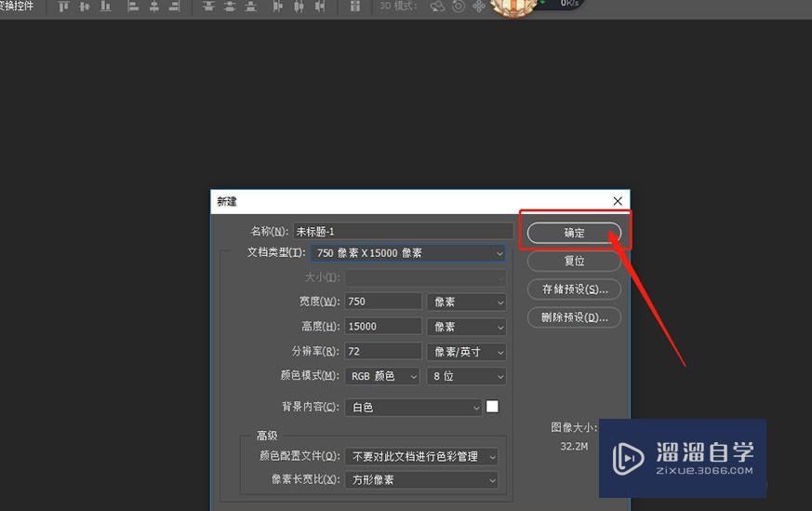Click the align horizontal centers icon
The width and height of the screenshot is (812, 511).
(x=153, y=7)
